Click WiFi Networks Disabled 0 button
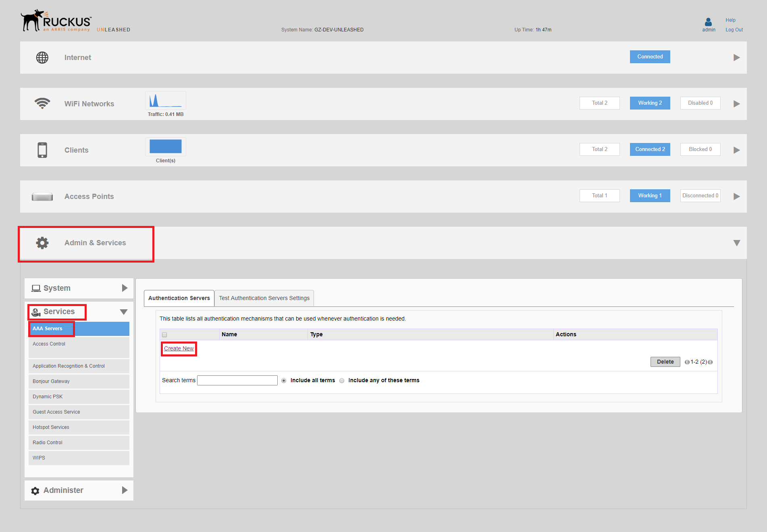767x532 pixels. (x=700, y=103)
